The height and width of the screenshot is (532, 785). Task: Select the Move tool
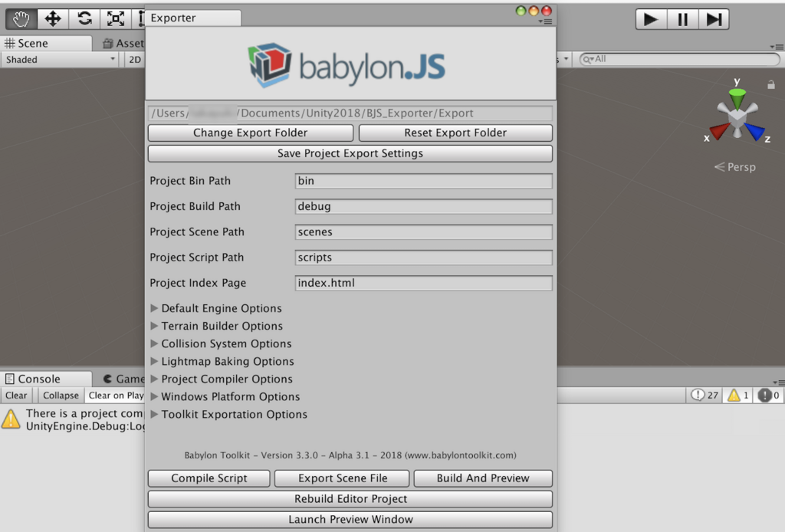52,18
